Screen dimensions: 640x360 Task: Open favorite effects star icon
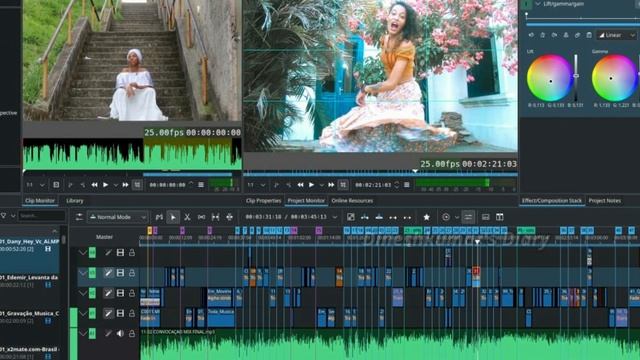point(427,217)
